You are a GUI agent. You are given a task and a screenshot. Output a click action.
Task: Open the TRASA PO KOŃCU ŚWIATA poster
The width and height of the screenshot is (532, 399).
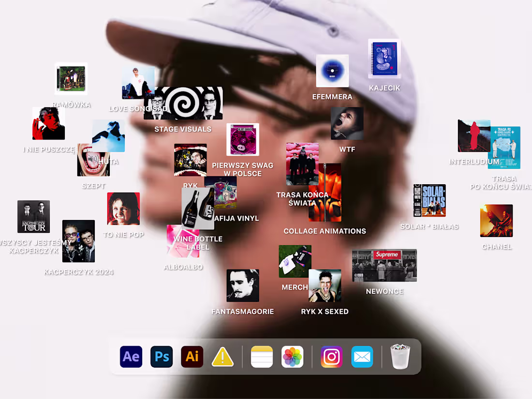point(504,148)
